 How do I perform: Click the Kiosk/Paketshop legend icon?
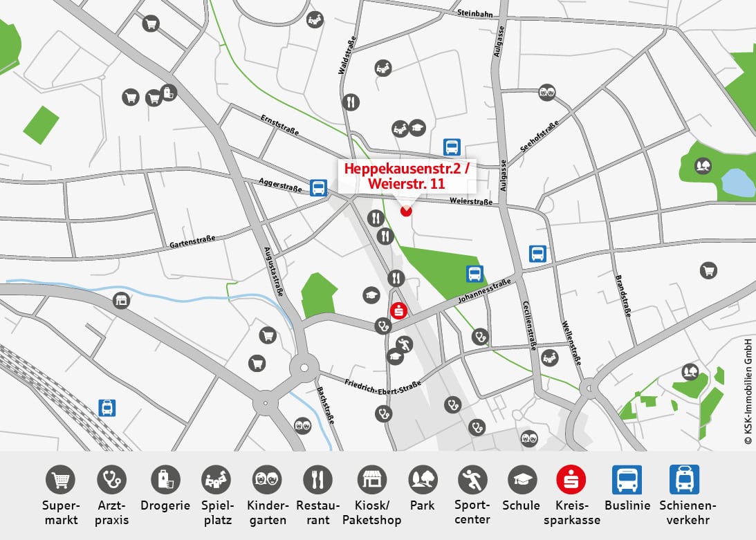(x=371, y=480)
